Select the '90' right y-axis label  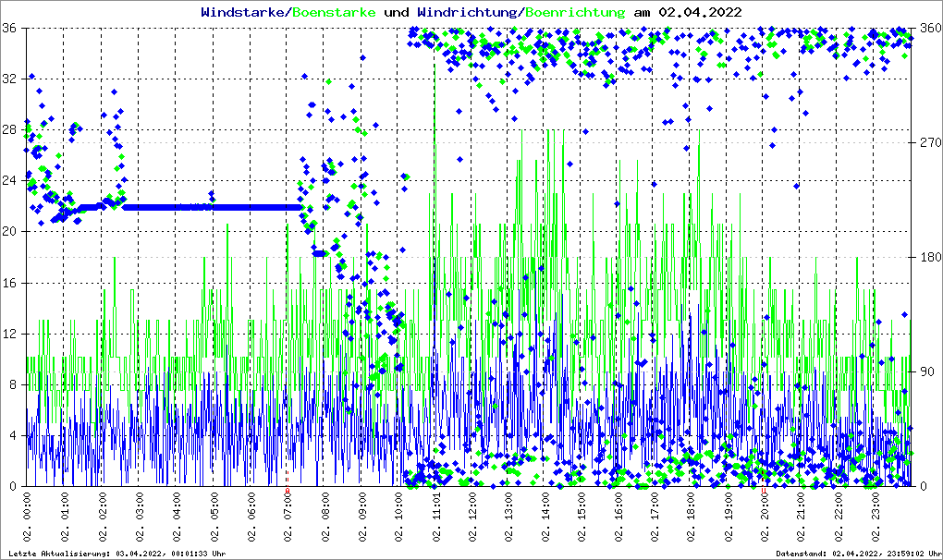point(925,371)
